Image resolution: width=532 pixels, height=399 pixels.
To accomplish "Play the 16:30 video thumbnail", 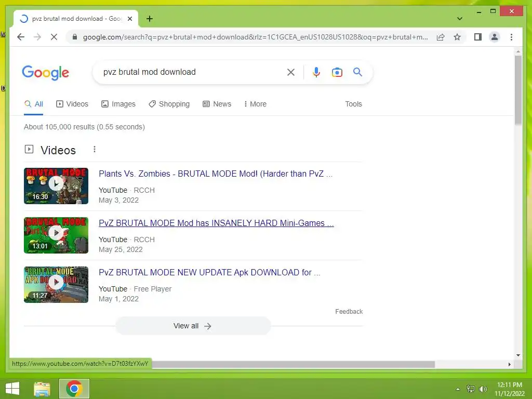I will (x=56, y=186).
